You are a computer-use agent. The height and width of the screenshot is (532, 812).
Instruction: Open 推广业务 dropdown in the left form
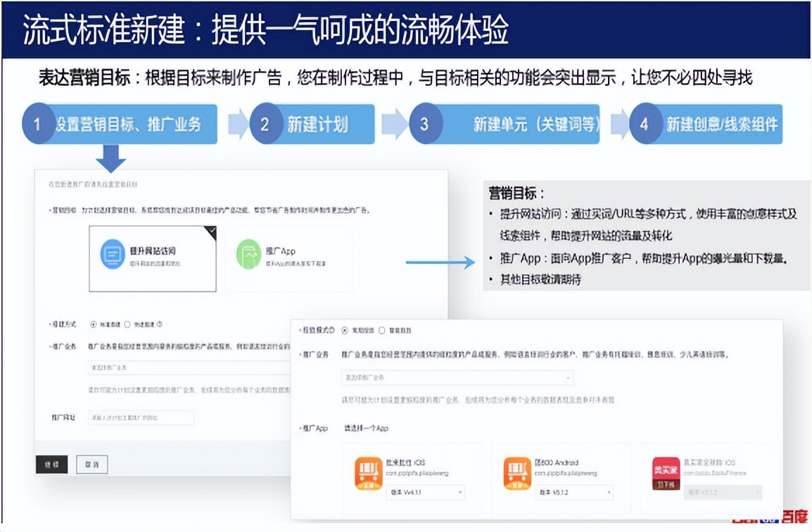point(189,367)
